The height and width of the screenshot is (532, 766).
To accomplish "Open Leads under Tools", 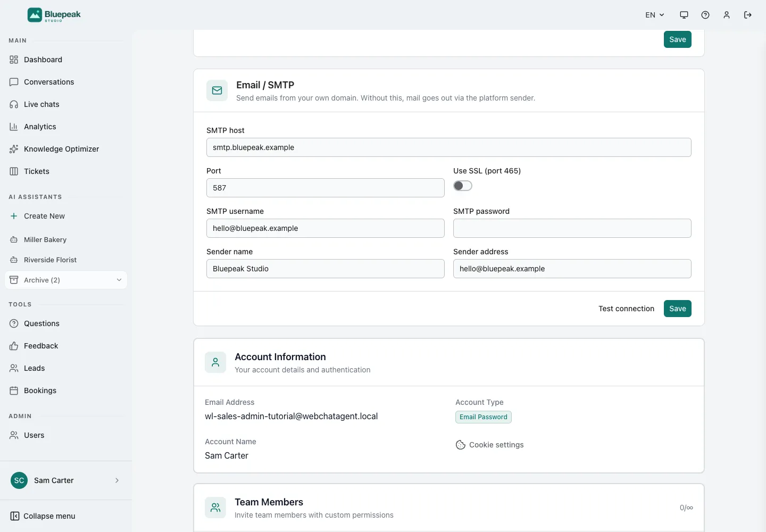I will click(x=66, y=368).
